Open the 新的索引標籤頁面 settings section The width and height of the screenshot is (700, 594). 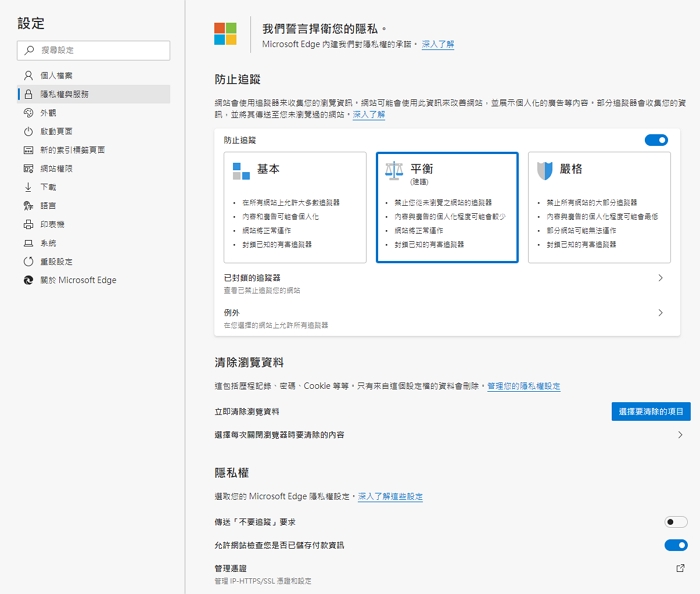94,150
